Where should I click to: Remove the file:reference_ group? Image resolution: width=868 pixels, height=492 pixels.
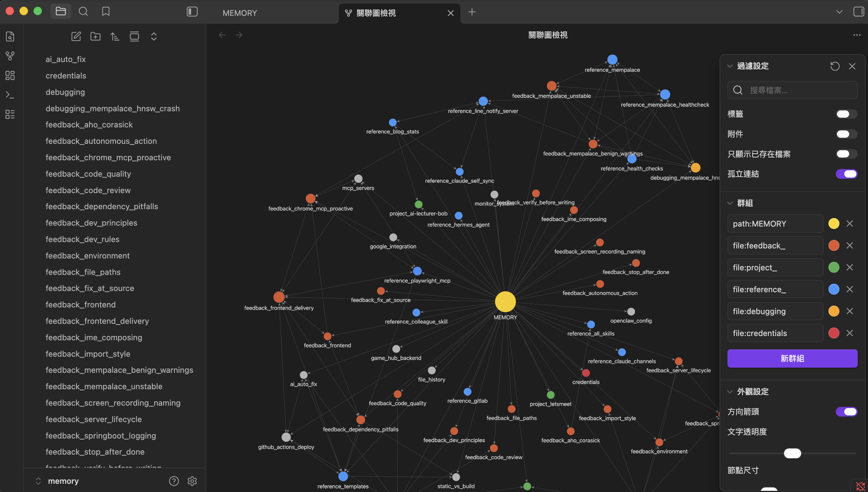(x=849, y=289)
